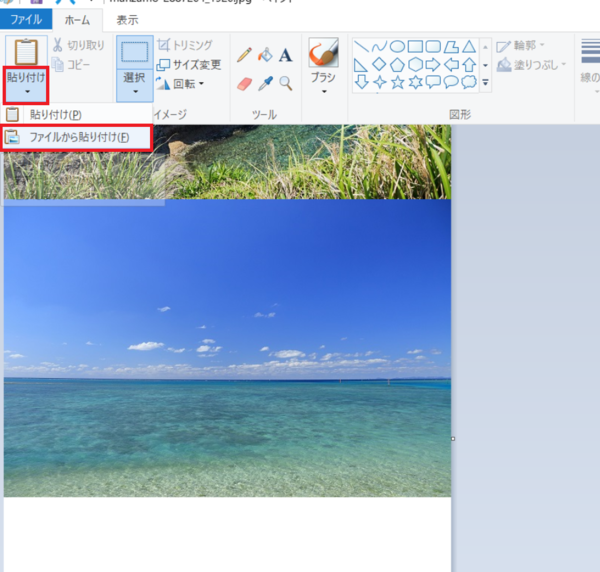Open the 貼り付け dropdown arrow
Image resolution: width=600 pixels, height=572 pixels.
(27, 92)
